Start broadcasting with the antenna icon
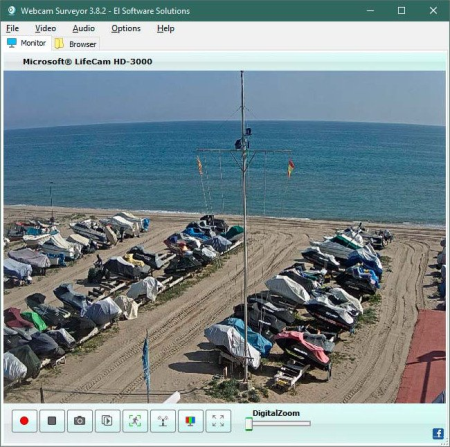The width and height of the screenshot is (450, 447). pos(163,421)
